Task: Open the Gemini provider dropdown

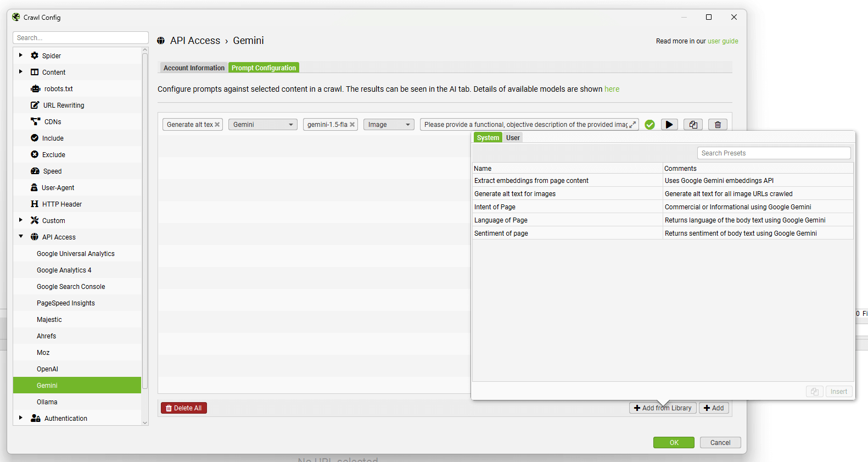Action: [x=262, y=125]
